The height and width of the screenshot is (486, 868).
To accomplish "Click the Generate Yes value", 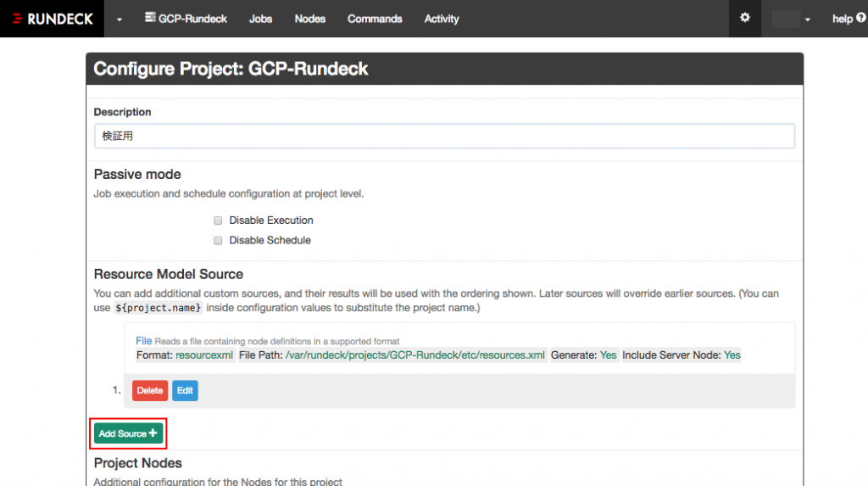I will pyautogui.click(x=608, y=355).
